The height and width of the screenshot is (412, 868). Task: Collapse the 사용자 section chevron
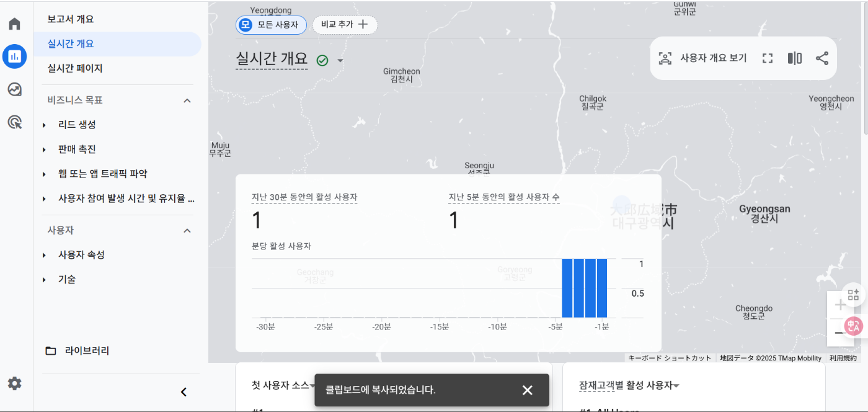coord(187,231)
